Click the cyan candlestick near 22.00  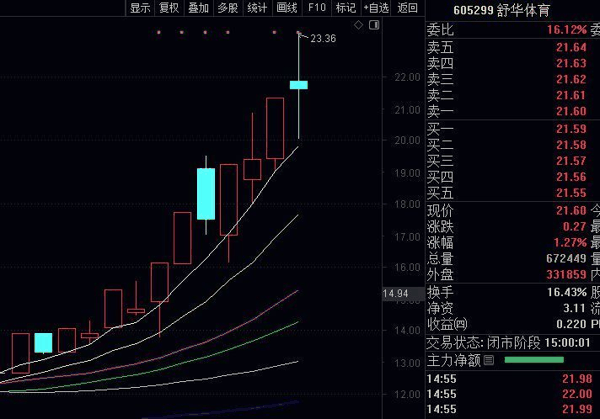(298, 85)
